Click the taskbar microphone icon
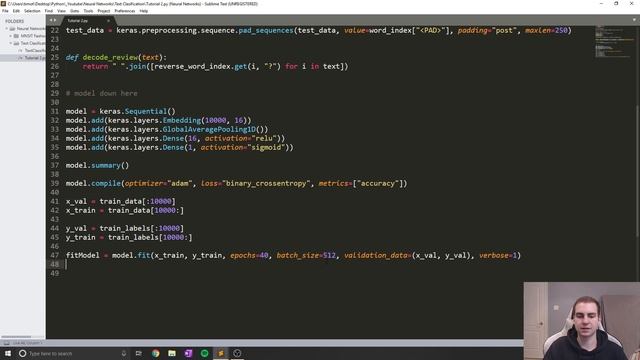Viewport: 640px width, 360px height. click(124, 353)
